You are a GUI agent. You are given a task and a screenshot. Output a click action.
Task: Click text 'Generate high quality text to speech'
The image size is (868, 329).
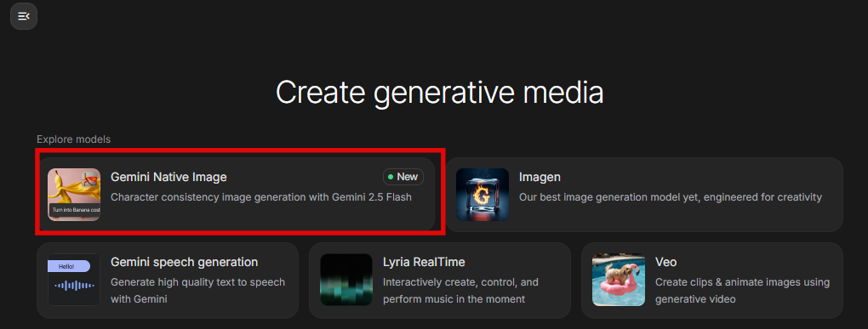click(x=197, y=282)
